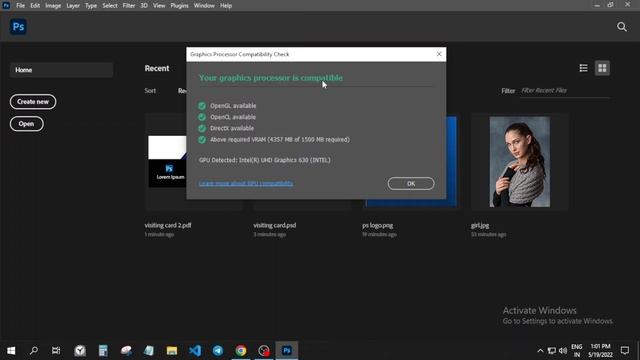Open Google Chrome from taskbar
Image resolution: width=640 pixels, height=360 pixels.
pyautogui.click(x=241, y=351)
